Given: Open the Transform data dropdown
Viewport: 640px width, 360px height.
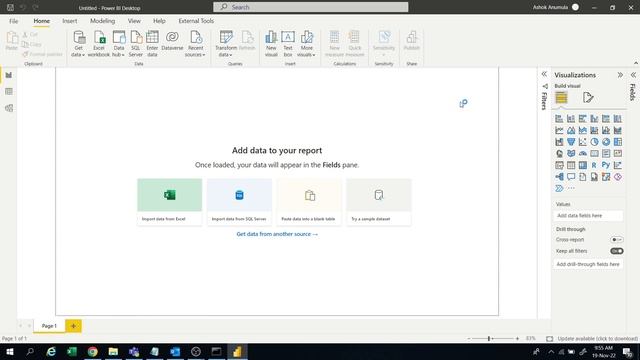Looking at the screenshot, I should [x=226, y=44].
